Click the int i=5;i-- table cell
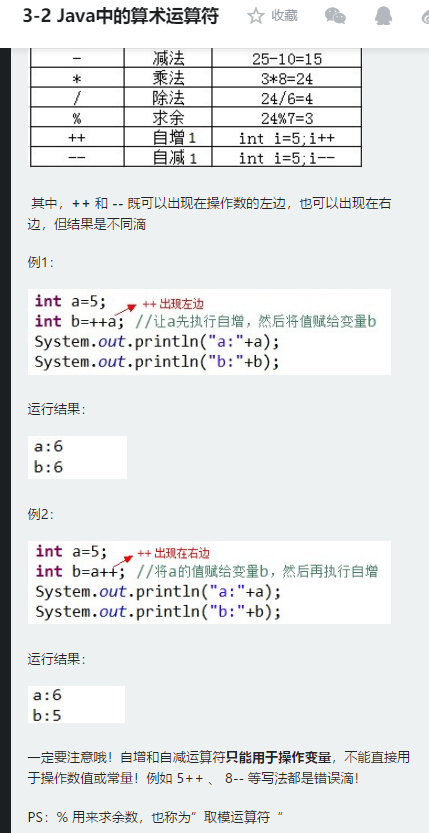 287,157
